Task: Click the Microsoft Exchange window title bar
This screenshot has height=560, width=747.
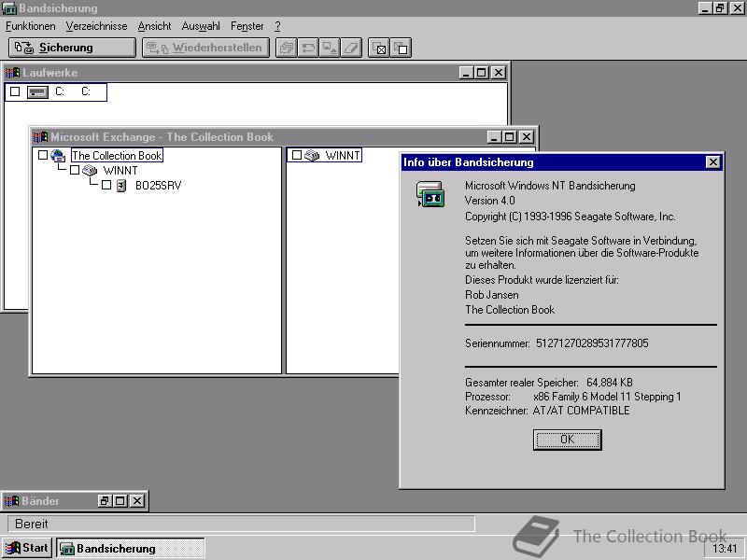Action: [x=284, y=137]
